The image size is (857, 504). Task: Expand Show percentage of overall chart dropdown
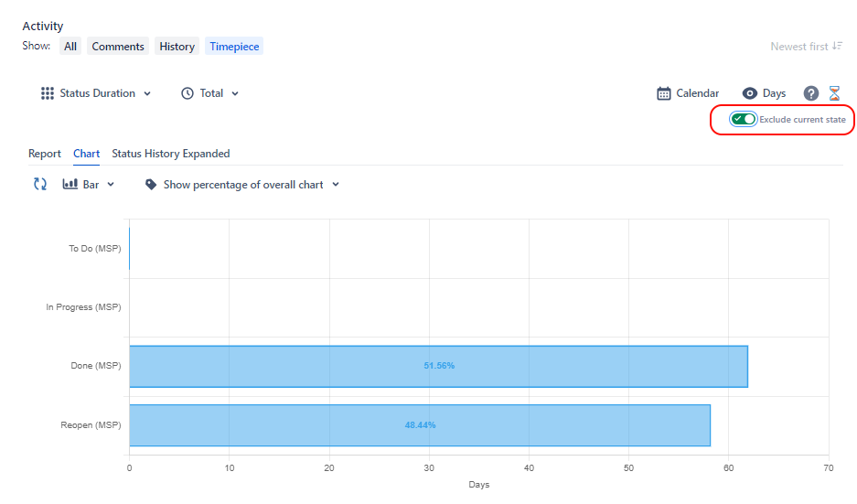[336, 185]
